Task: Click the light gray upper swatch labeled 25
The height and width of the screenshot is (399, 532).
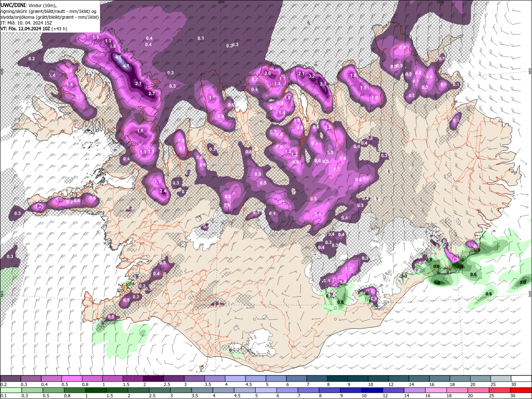Action: pos(501,379)
